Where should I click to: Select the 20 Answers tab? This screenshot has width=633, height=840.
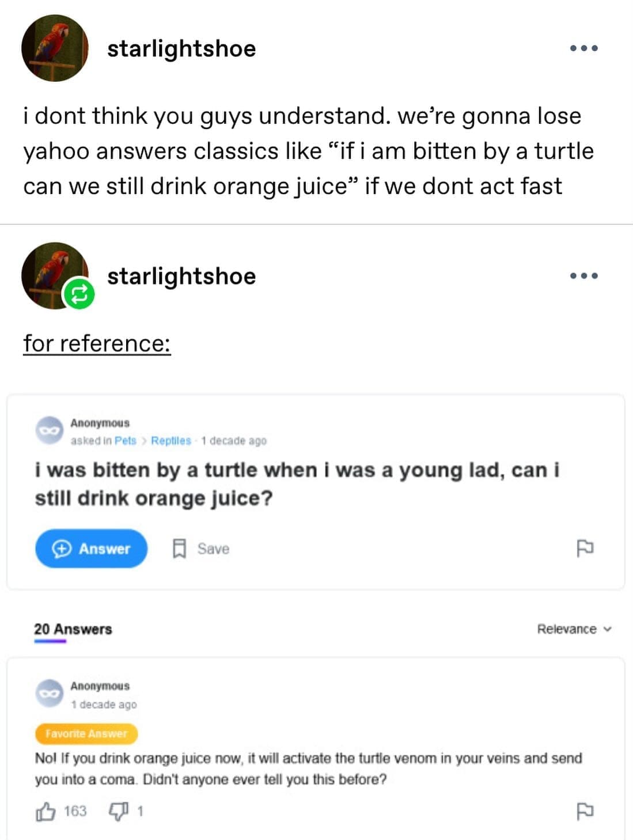point(73,629)
